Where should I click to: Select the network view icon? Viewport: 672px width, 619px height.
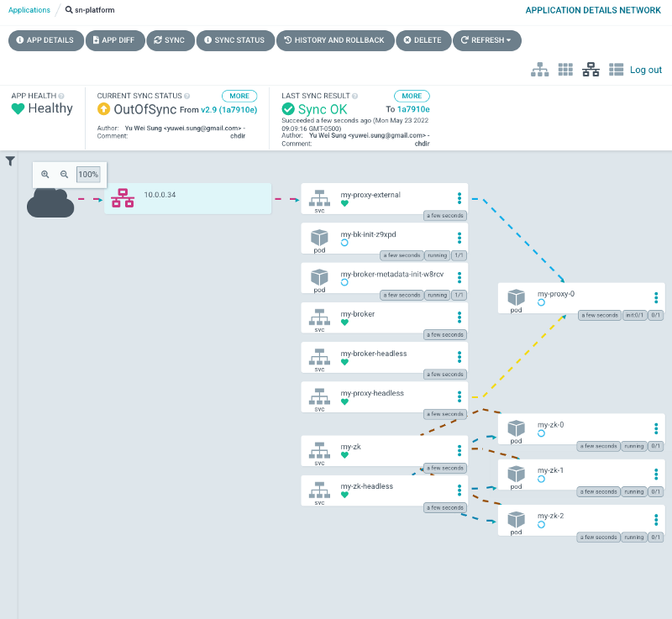coord(591,70)
